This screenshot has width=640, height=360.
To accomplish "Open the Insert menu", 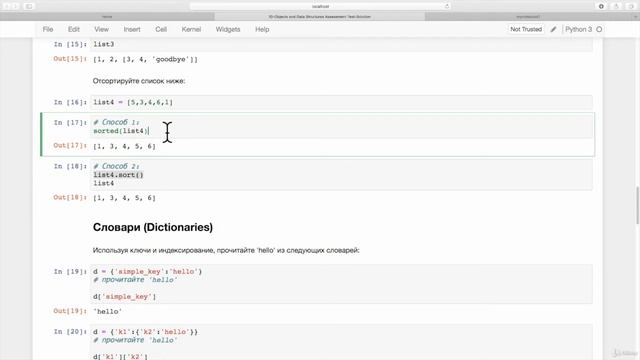I will pos(132,29).
